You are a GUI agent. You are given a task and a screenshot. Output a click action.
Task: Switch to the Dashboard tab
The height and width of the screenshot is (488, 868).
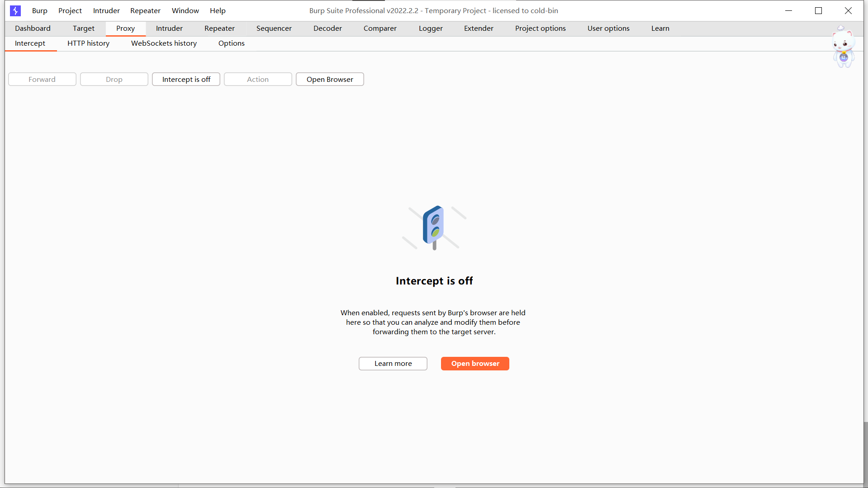(33, 28)
